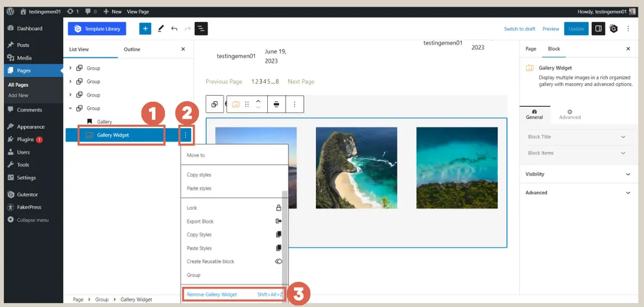The image size is (644, 307).
Task: Select the turquoise sea aerial gallery image
Action: (457, 168)
